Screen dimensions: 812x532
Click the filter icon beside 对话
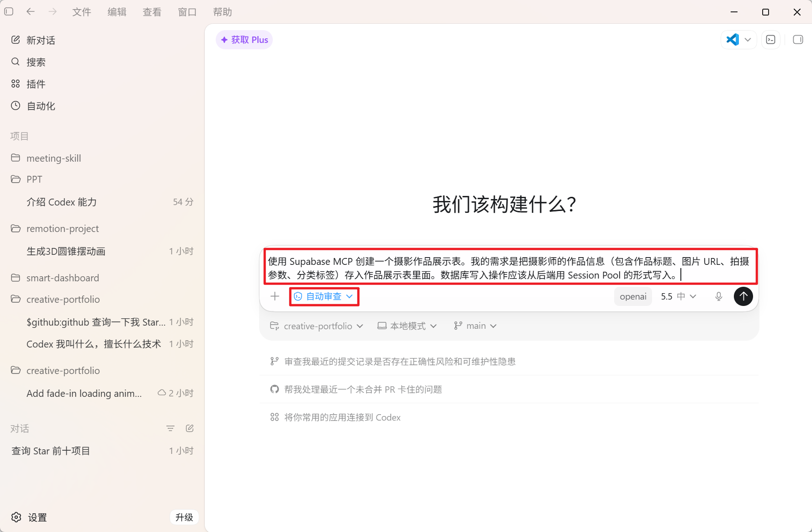tap(170, 428)
